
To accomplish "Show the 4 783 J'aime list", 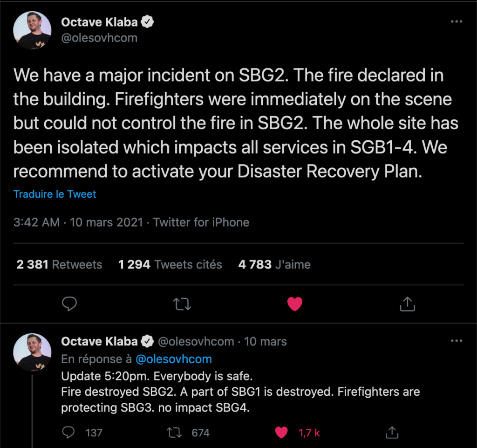I will point(274,265).
